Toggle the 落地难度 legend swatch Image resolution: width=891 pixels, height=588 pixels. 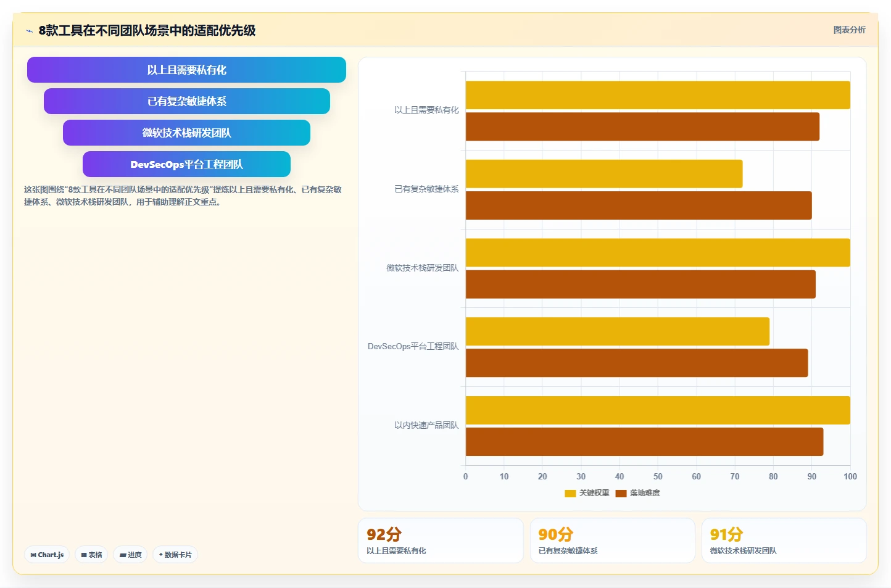pyautogui.click(x=621, y=494)
